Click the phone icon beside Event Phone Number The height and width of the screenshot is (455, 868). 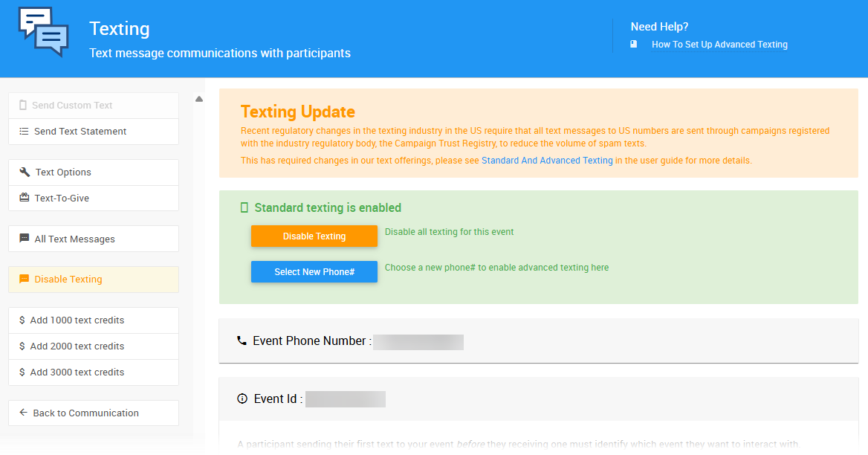(x=242, y=341)
